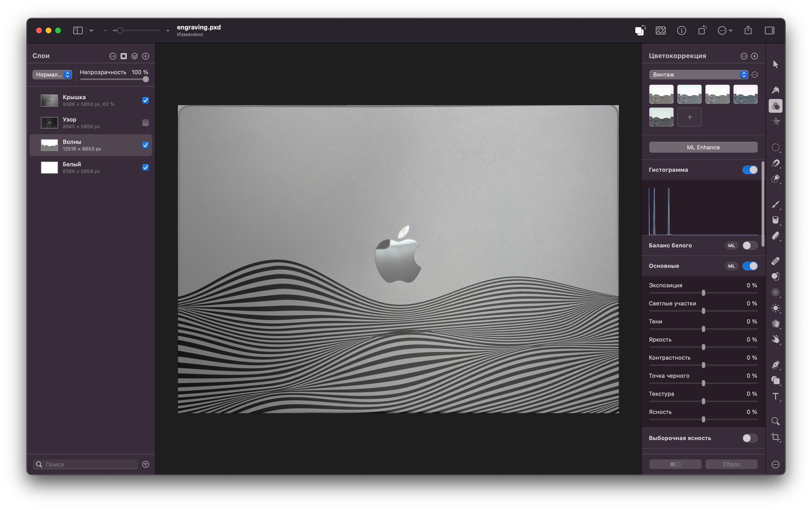
Task: Add adjustment with Цветокоррекция plus icon
Action: [755, 56]
